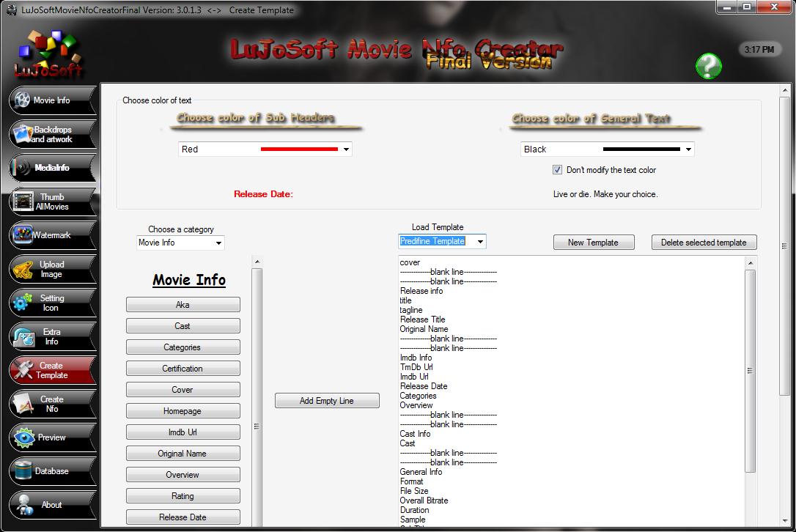Add the Homepage field button

pos(183,411)
